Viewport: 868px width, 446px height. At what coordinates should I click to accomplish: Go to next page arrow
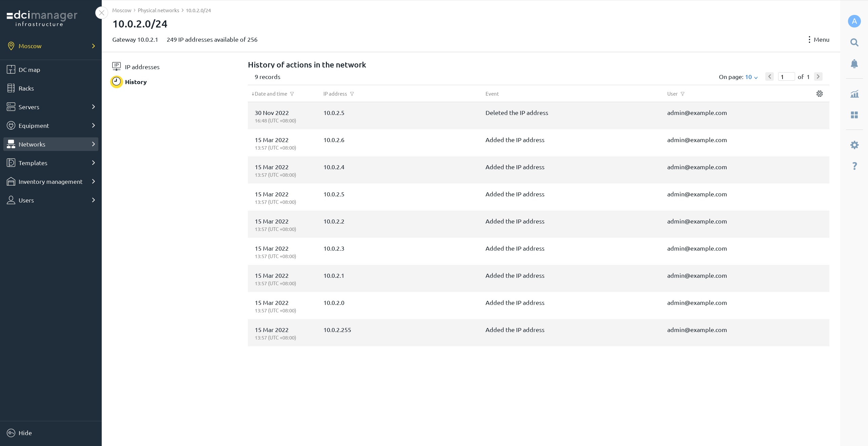click(818, 77)
